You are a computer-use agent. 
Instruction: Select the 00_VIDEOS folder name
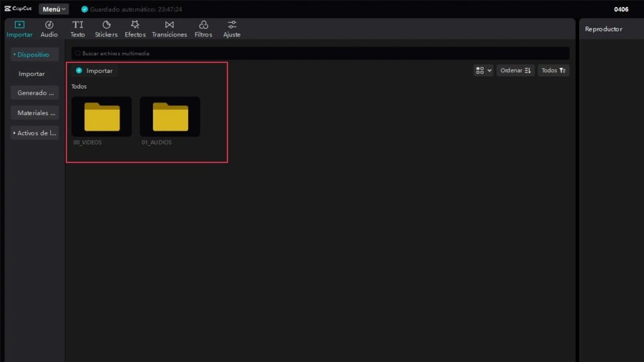tap(87, 143)
